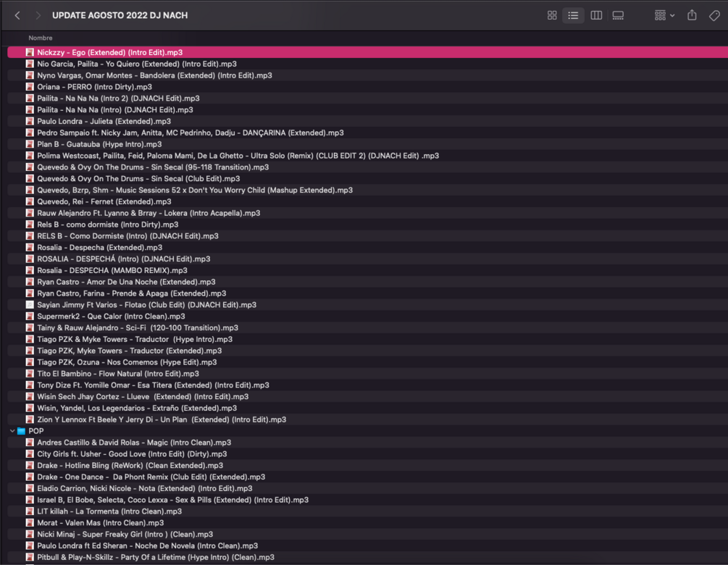The height and width of the screenshot is (565, 728).
Task: Click mp3 icon beside Drake - One Dance
Action: click(x=30, y=477)
